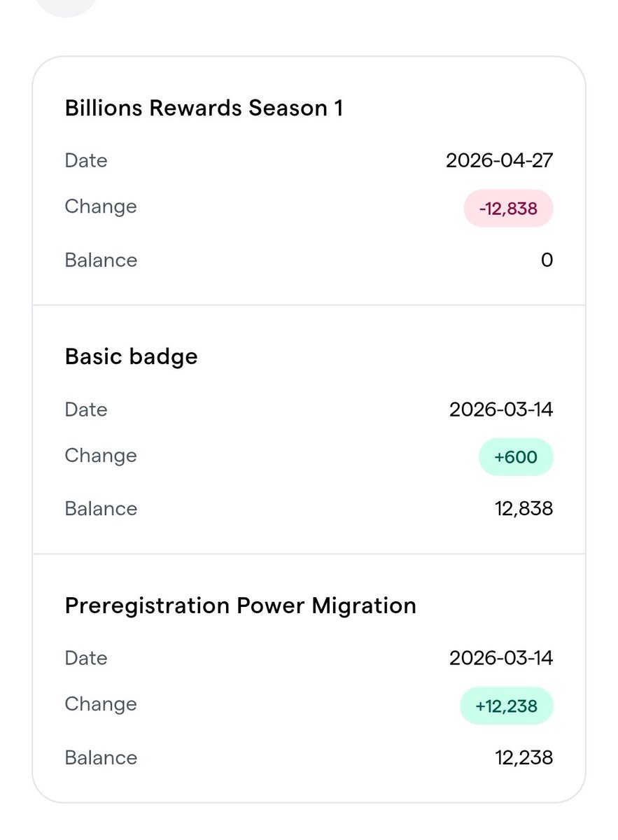Image resolution: width=618 pixels, height=840 pixels.
Task: Click the Basic badge balance 12,838
Action: point(524,509)
